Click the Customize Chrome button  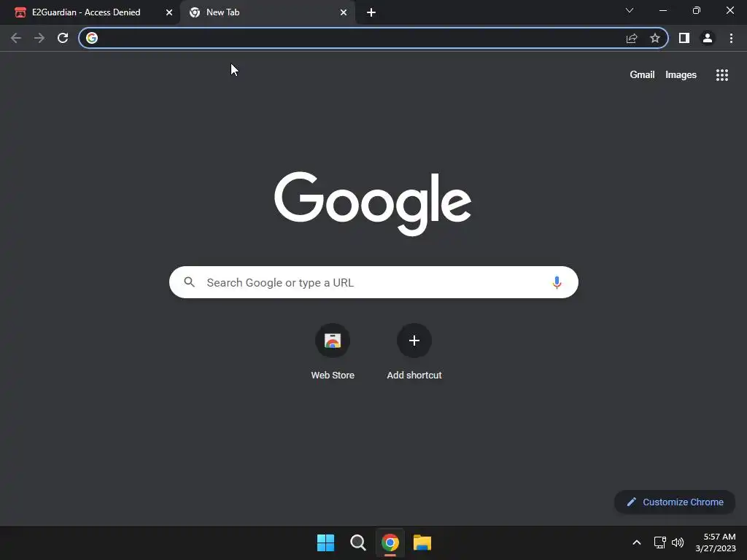[675, 502]
